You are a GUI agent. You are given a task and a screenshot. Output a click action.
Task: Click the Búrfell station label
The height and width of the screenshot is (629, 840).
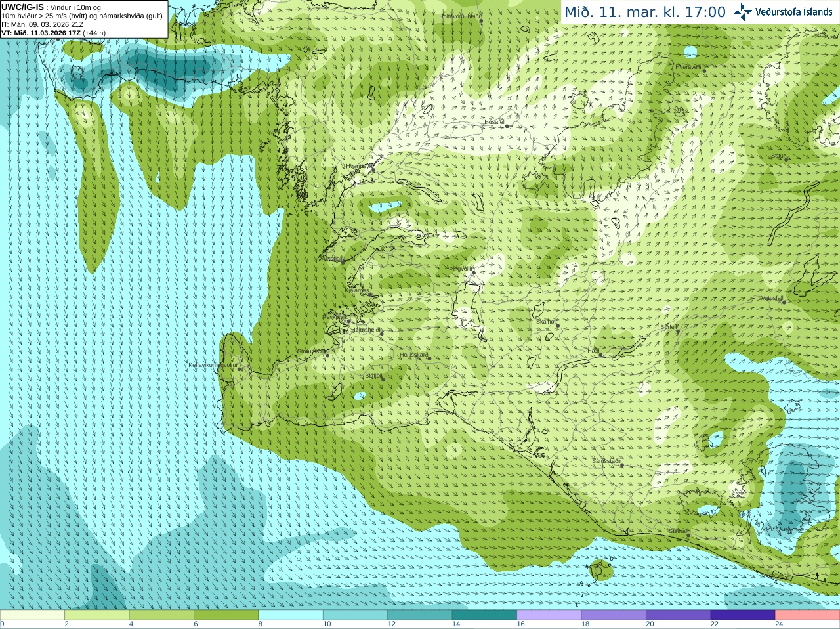tap(669, 327)
